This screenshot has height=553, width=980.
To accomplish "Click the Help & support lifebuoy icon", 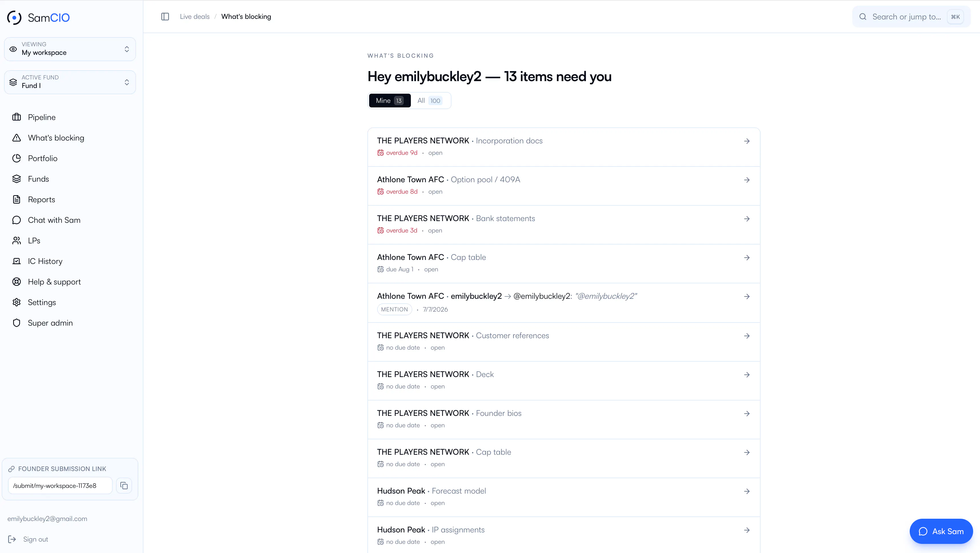I will tap(16, 281).
